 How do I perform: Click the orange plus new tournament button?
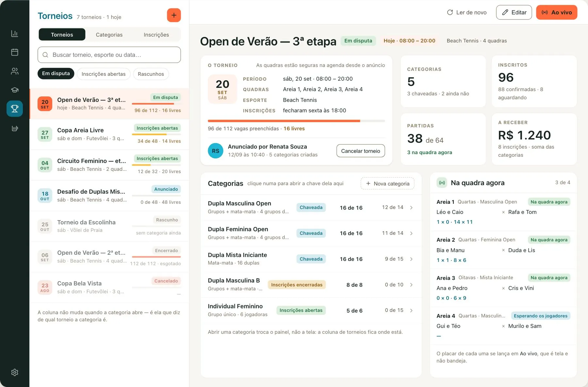174,15
